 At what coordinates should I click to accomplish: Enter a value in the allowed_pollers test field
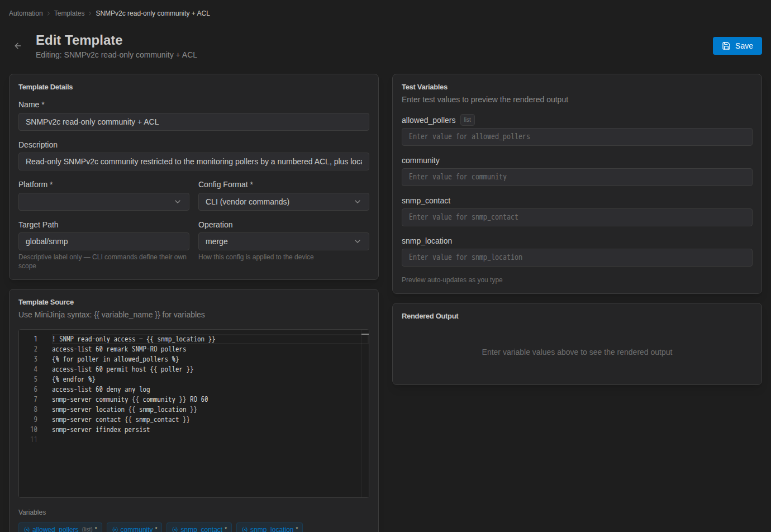point(577,137)
